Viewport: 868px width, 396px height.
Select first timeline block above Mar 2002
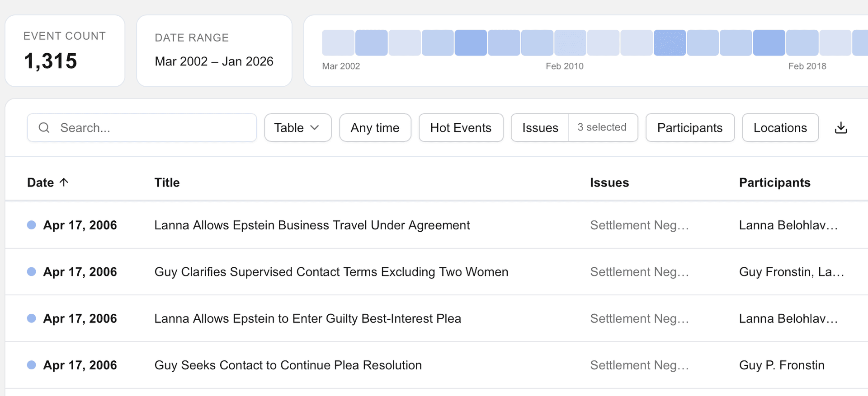(x=338, y=43)
